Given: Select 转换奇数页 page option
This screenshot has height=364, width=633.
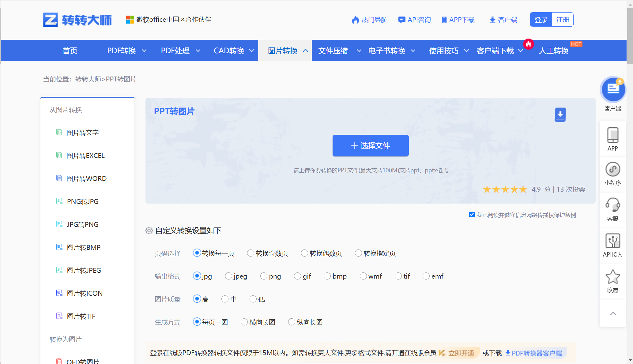Looking at the screenshot, I should pyautogui.click(x=251, y=253).
